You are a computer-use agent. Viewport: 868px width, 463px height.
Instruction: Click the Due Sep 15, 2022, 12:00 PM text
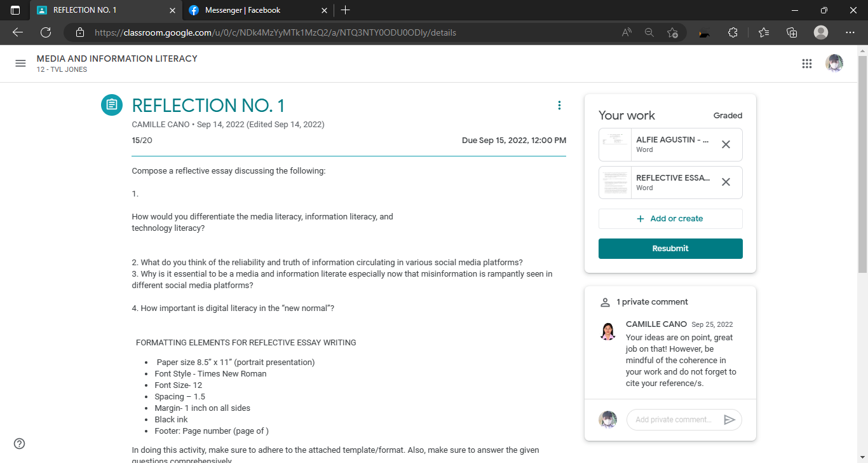tap(514, 141)
